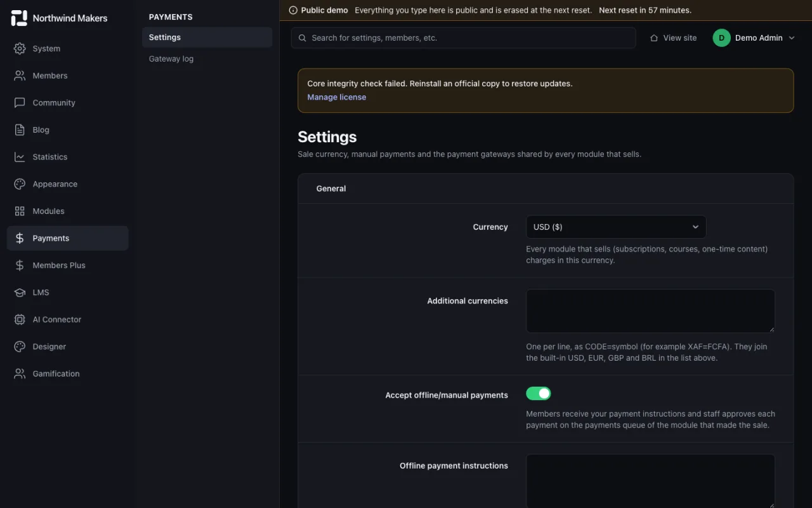The width and height of the screenshot is (812, 508).
Task: Open the Gamification menu item
Action: point(67,373)
